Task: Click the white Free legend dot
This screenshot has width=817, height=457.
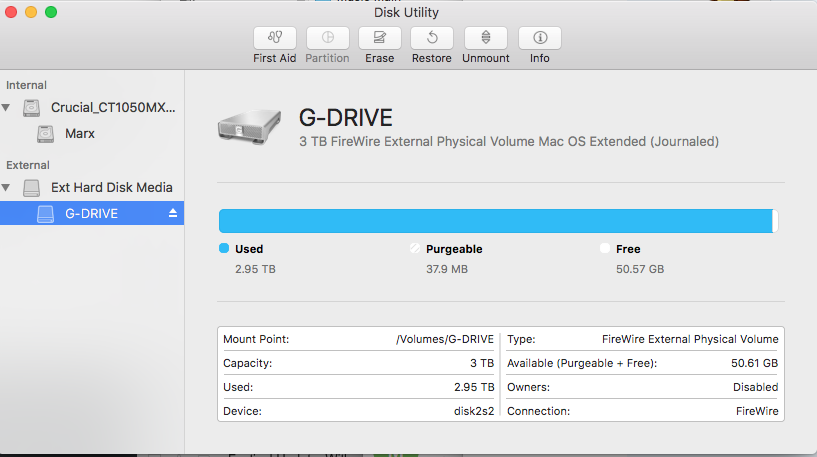Action: (605, 248)
